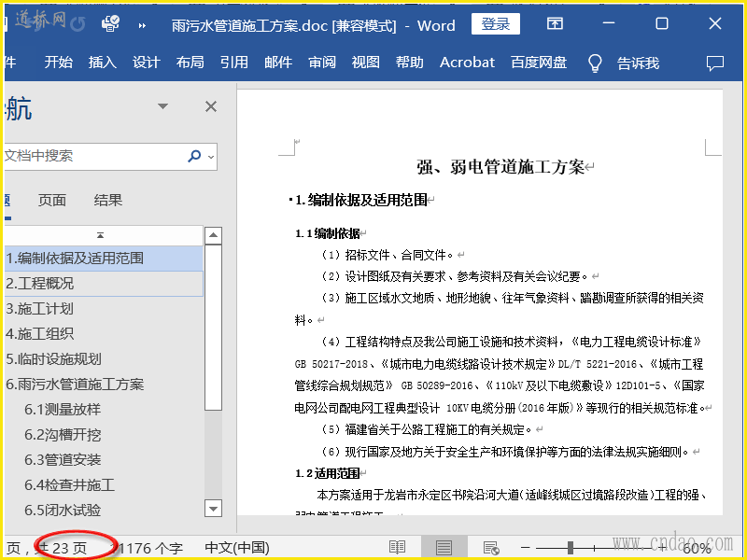747x560 pixels.
Task: Open the 视图 ribbon tab
Action: click(366, 63)
